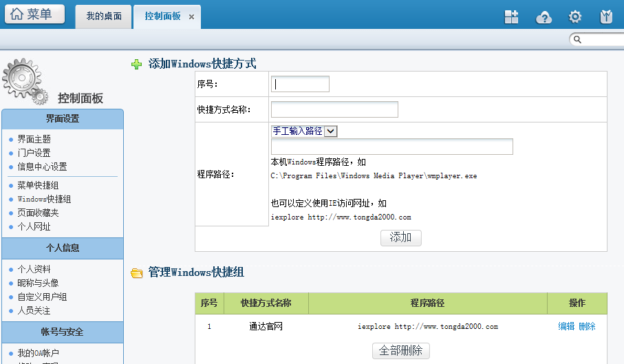Open the app grid add icon
This screenshot has height=364, width=624.
511,17
